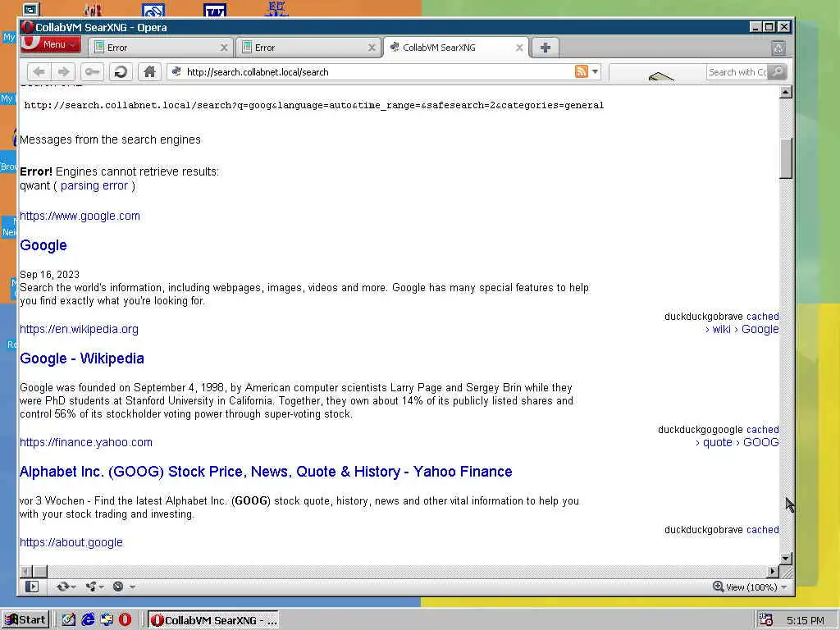Click the 5:15 PM tray clock

pos(806,620)
